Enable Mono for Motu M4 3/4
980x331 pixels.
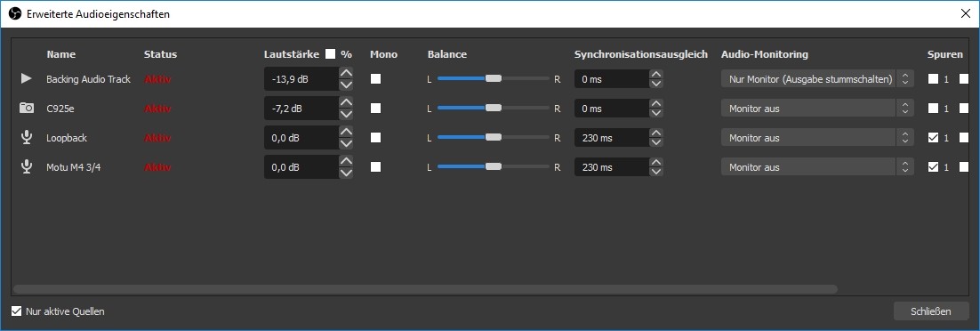[x=375, y=167]
